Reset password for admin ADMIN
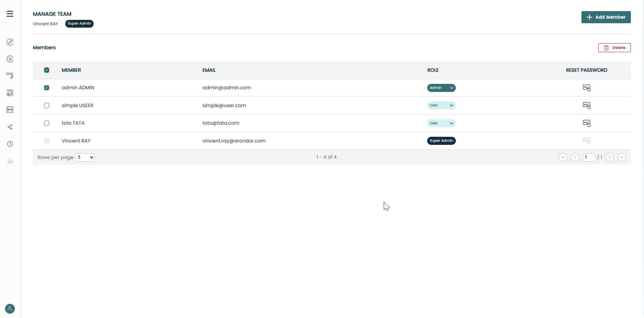 coord(586,88)
